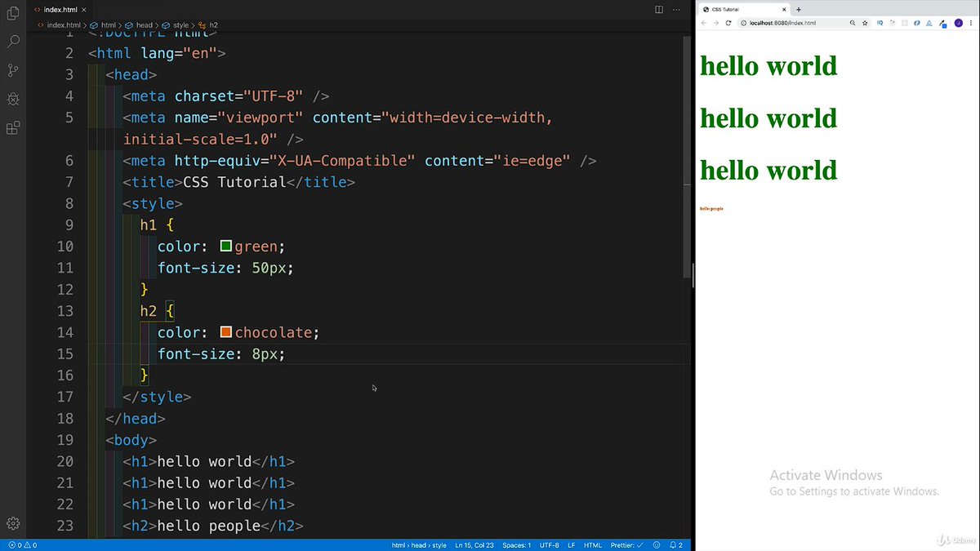The image size is (980, 551).
Task: Open the Search view in activity bar
Action: pos(13,42)
